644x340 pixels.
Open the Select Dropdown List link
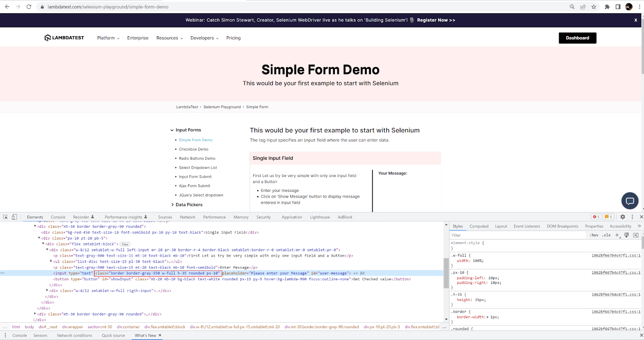pos(198,168)
